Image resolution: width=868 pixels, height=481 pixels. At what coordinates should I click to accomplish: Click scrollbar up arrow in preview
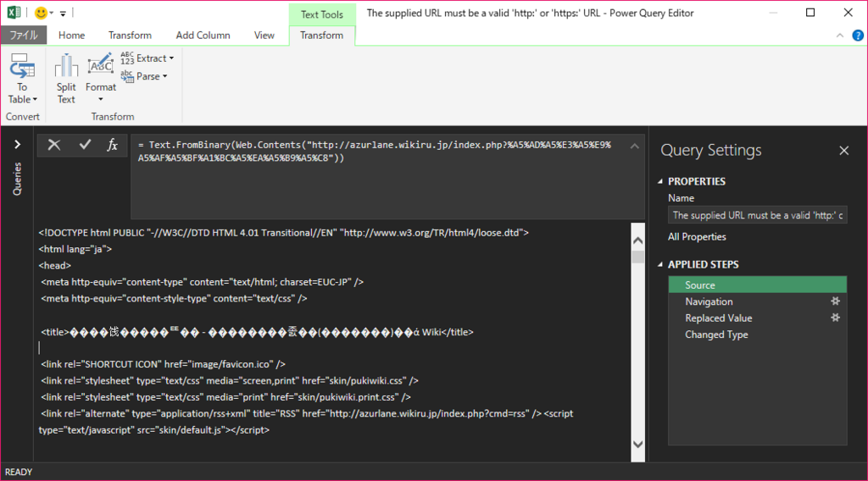pyautogui.click(x=637, y=240)
